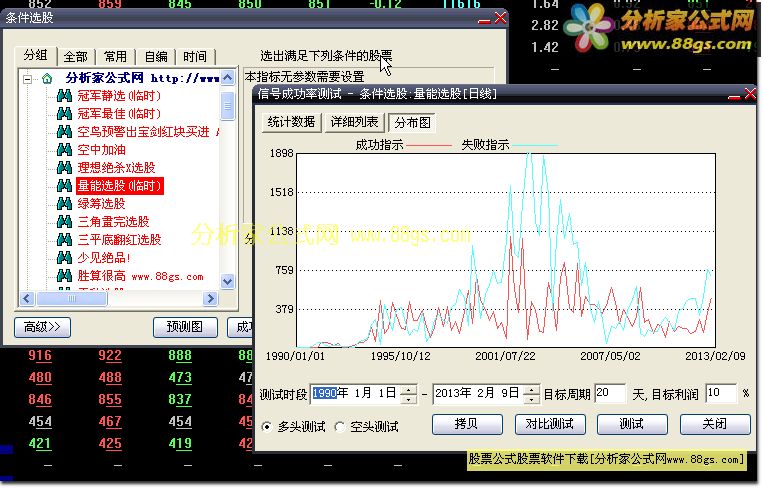
Task: Click the formula tree scroll-right arrow
Action: 210,298
